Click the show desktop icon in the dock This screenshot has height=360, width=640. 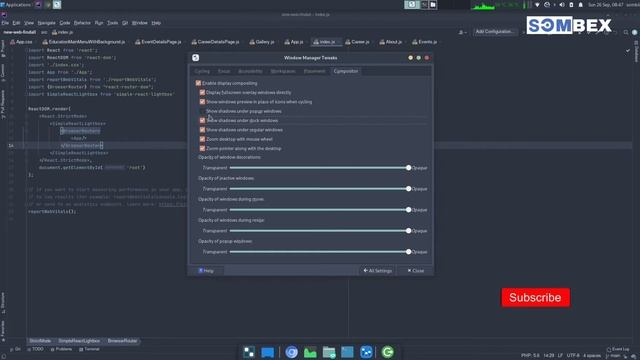click(x=249, y=352)
